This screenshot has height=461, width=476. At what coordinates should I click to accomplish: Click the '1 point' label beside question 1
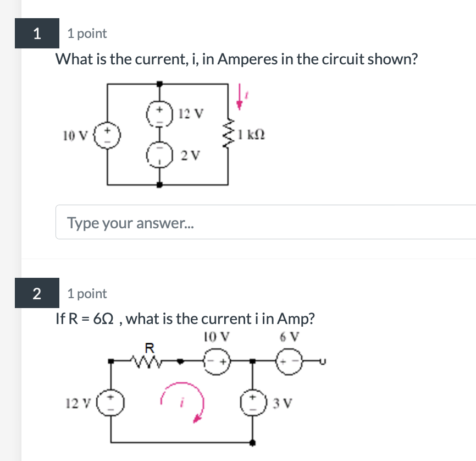coord(86,34)
